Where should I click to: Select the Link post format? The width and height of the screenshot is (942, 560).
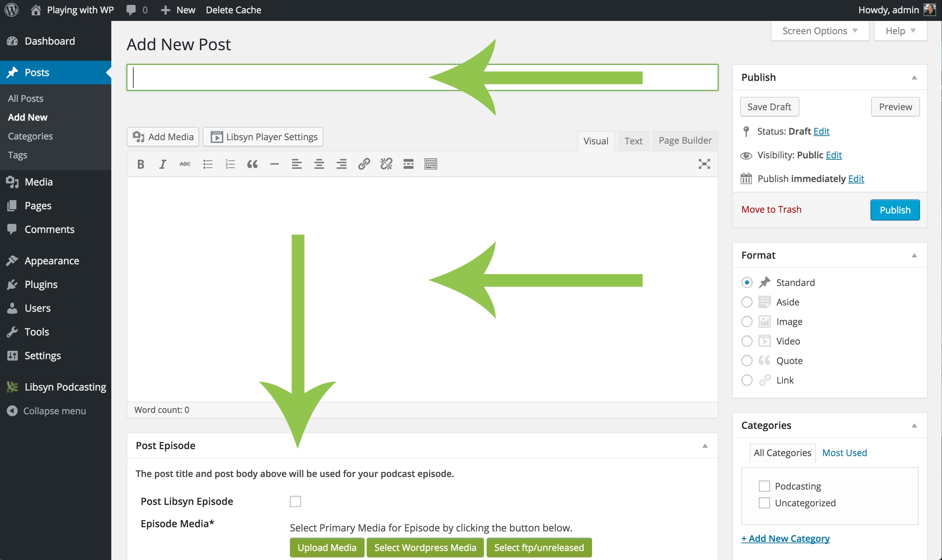tap(746, 380)
